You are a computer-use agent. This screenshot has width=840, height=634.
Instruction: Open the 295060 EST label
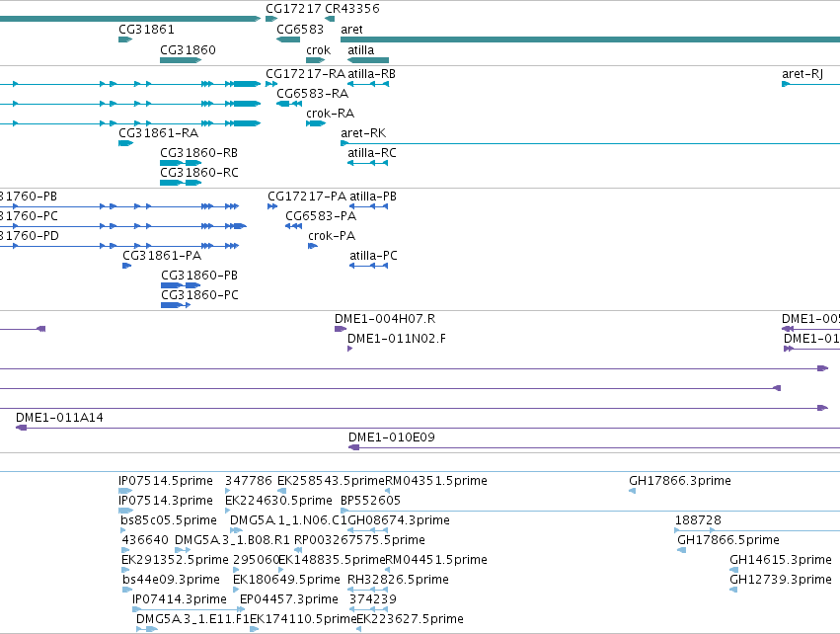(x=257, y=560)
